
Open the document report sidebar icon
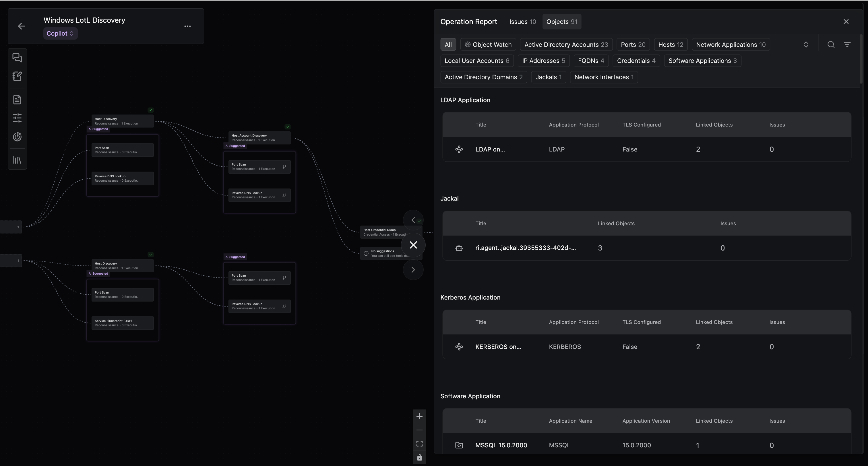17,100
